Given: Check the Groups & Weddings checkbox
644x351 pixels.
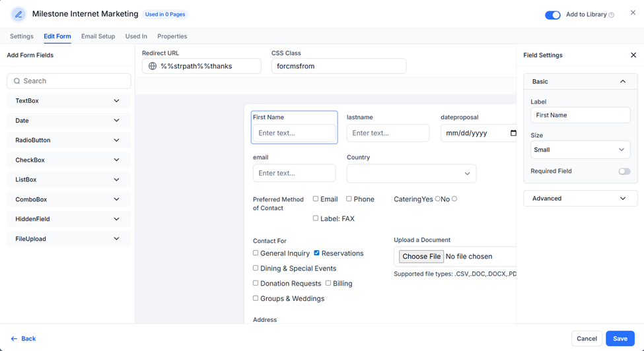Looking at the screenshot, I should pos(256,298).
